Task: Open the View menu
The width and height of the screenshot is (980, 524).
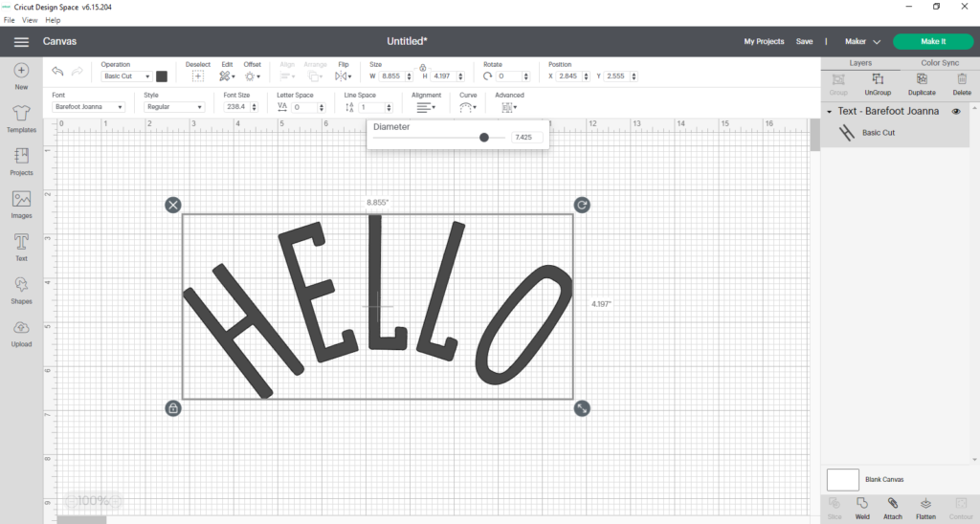Action: [30, 20]
